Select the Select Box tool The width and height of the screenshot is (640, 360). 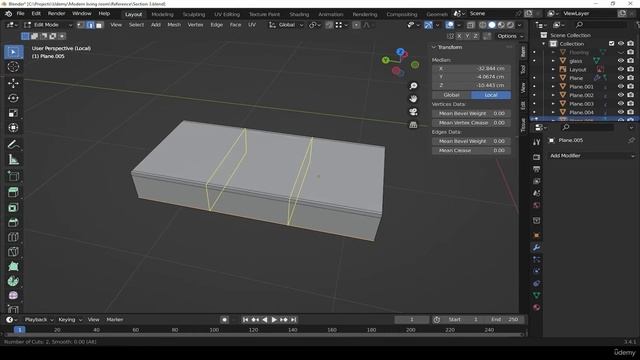click(x=13, y=52)
